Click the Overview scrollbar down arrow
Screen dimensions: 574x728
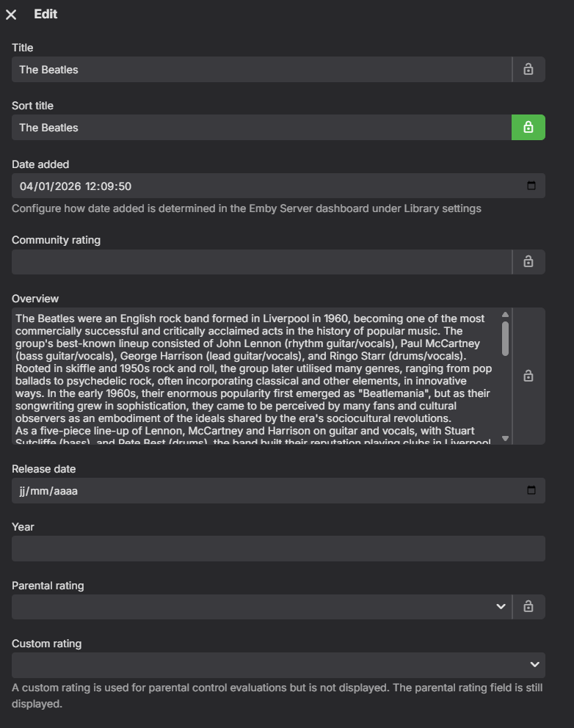pyautogui.click(x=505, y=438)
